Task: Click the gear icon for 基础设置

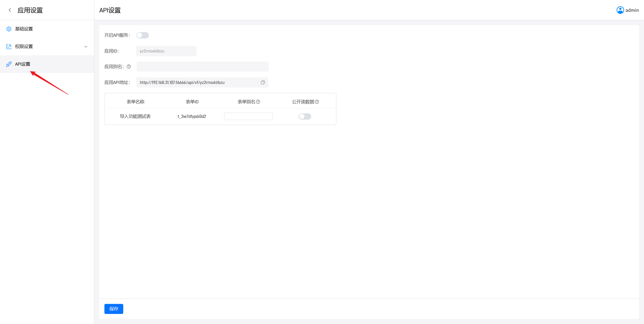Action: click(9, 29)
